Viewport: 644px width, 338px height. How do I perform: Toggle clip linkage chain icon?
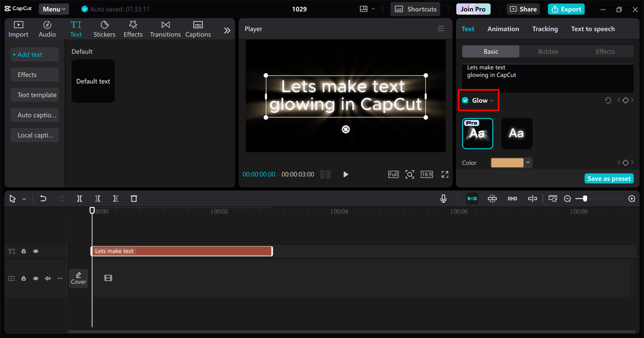[512, 198]
